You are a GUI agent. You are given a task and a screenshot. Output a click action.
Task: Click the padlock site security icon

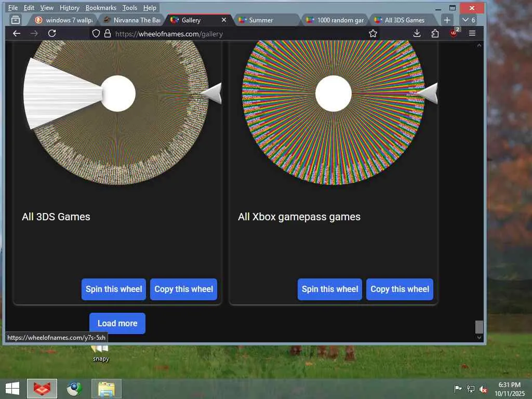tap(108, 33)
